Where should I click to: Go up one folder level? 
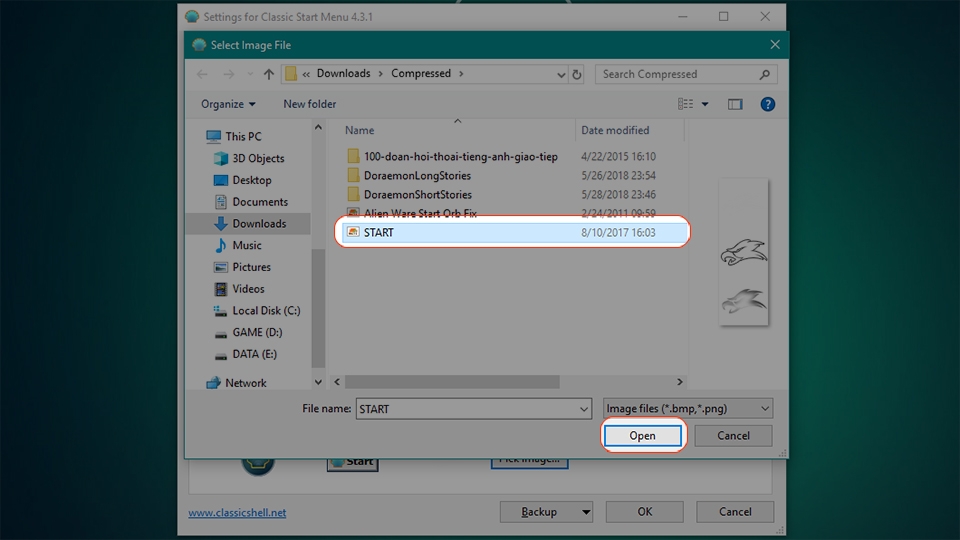(269, 74)
